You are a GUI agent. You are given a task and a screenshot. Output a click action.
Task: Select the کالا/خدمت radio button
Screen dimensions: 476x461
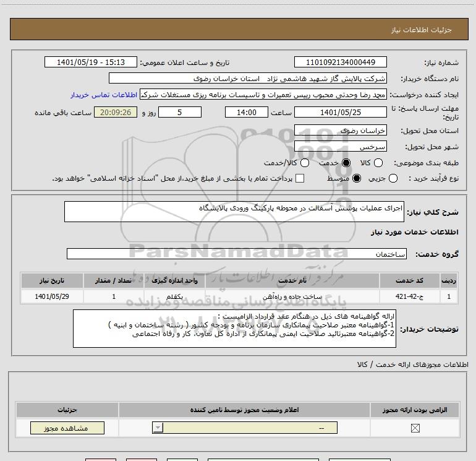(305, 163)
